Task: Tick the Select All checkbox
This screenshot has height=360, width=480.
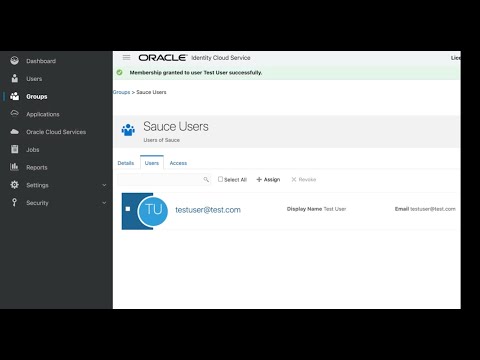Action: [220, 179]
